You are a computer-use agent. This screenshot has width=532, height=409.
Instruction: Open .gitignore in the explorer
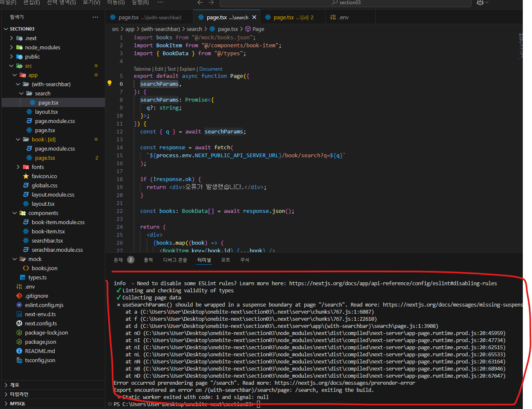click(53, 296)
